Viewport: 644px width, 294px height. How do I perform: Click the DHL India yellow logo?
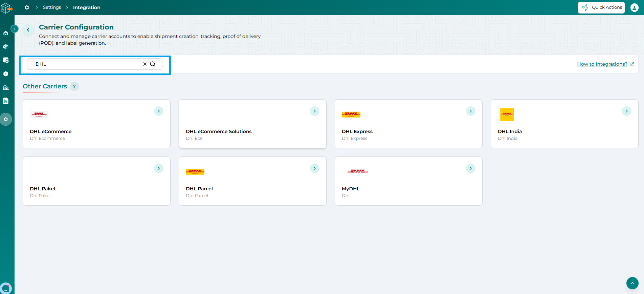tap(507, 114)
